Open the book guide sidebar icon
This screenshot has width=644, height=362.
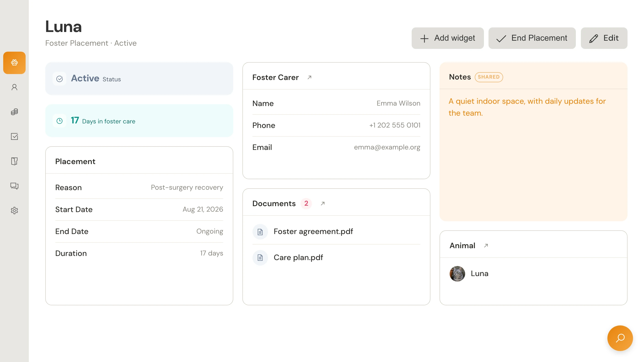[14, 161]
